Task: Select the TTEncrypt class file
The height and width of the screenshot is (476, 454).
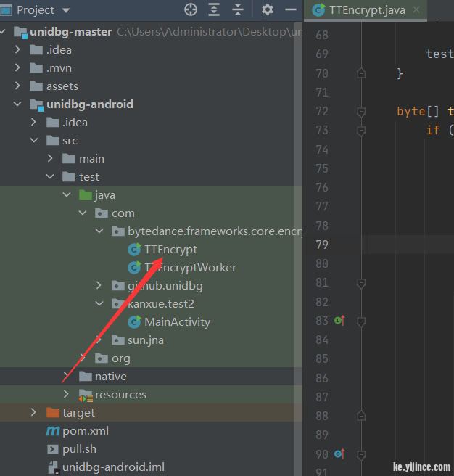Action: point(170,249)
